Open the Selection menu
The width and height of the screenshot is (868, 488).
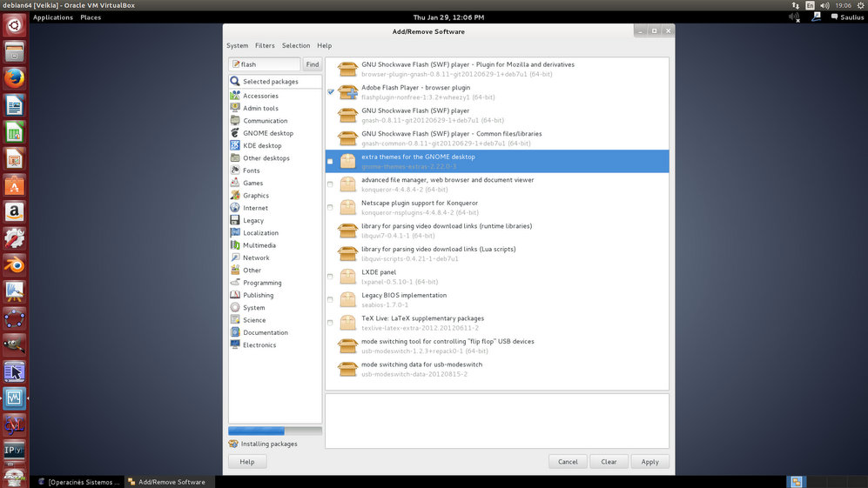click(296, 46)
